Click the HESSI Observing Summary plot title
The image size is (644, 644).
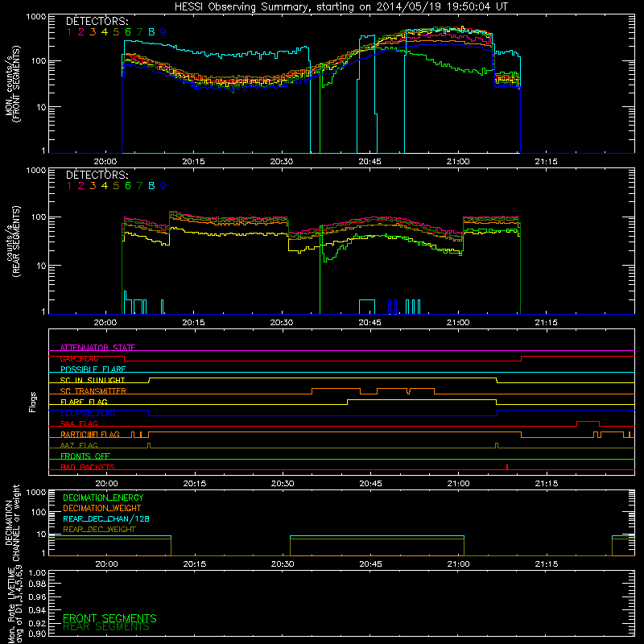point(341,7)
